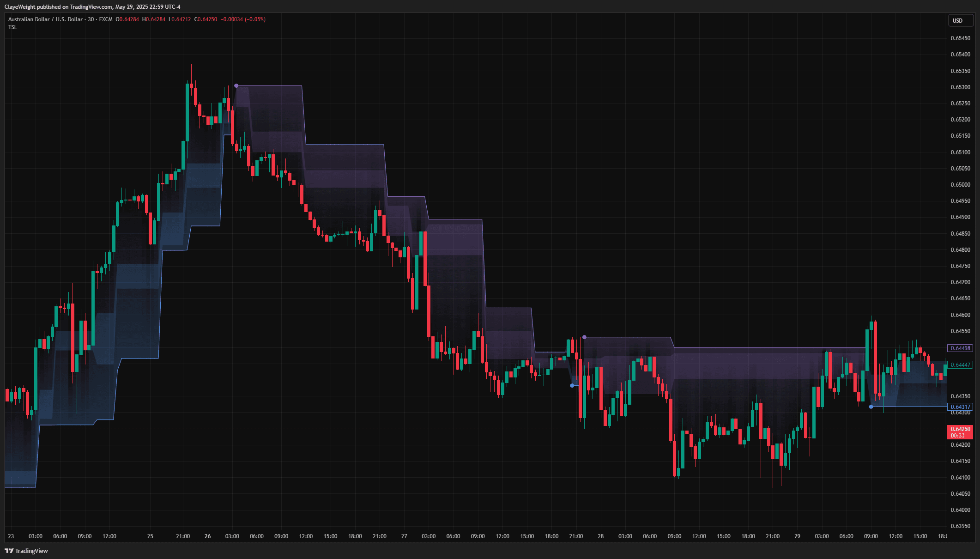Select the FXCM exchange label
Screen dimensions: 980x559
pos(106,19)
